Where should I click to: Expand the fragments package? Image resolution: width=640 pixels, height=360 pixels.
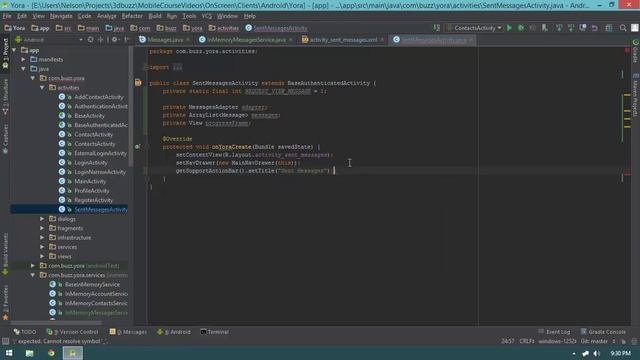(x=42, y=228)
